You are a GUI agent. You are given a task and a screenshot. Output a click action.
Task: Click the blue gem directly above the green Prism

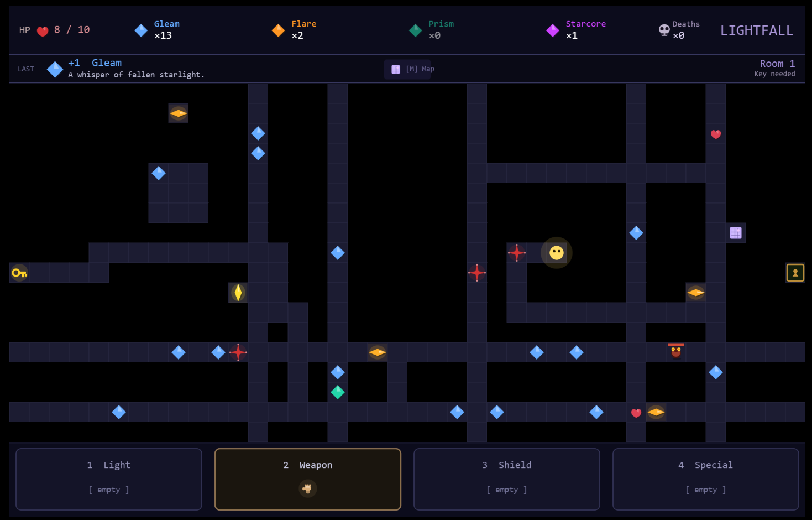338,372
